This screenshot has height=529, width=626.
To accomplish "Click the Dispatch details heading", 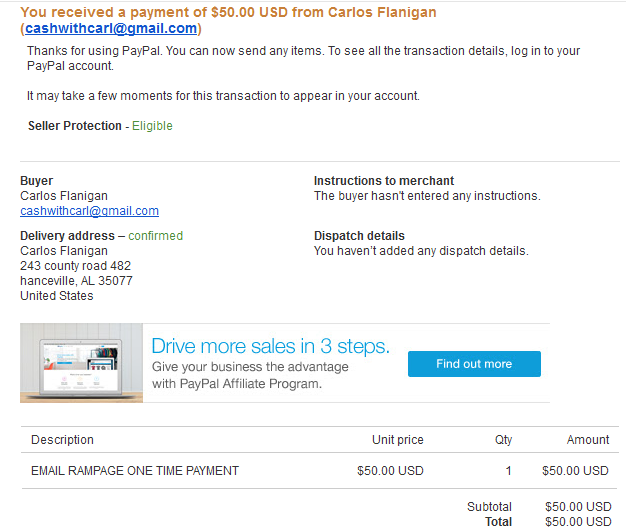I will pyautogui.click(x=359, y=236).
